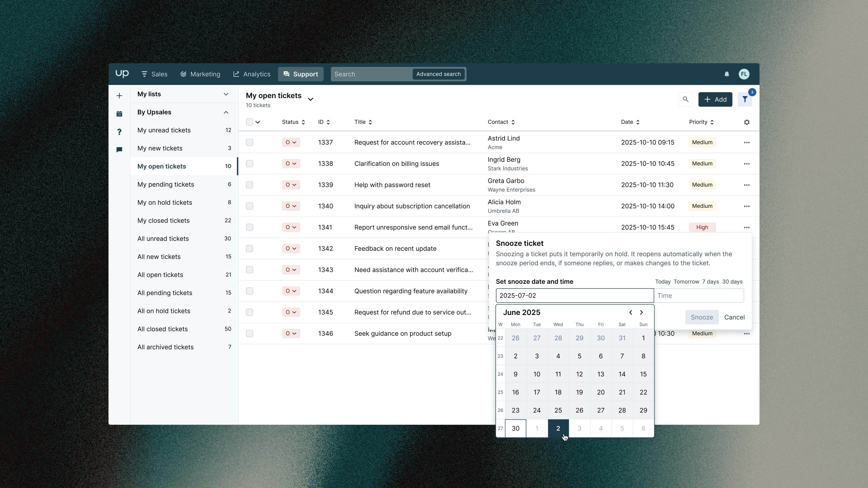Expand the My open tickets title dropdown
Screen dimensions: 868x488
310,99
